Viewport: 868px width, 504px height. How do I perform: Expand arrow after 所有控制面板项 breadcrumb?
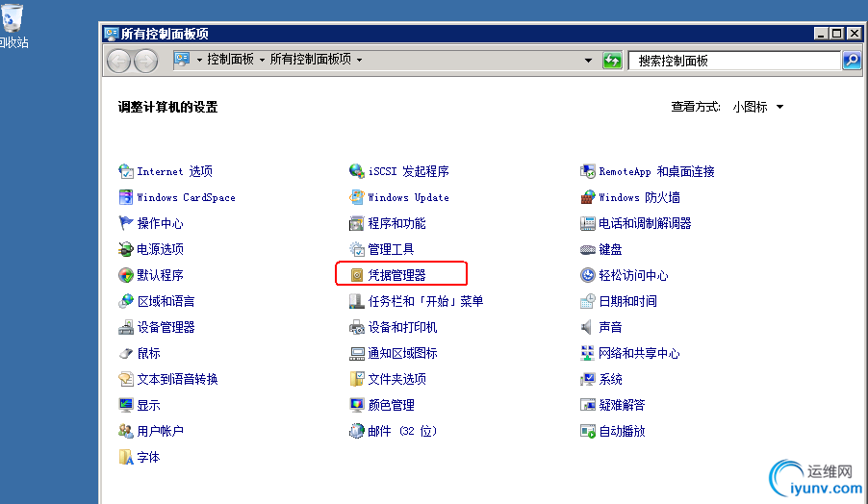coord(359,60)
